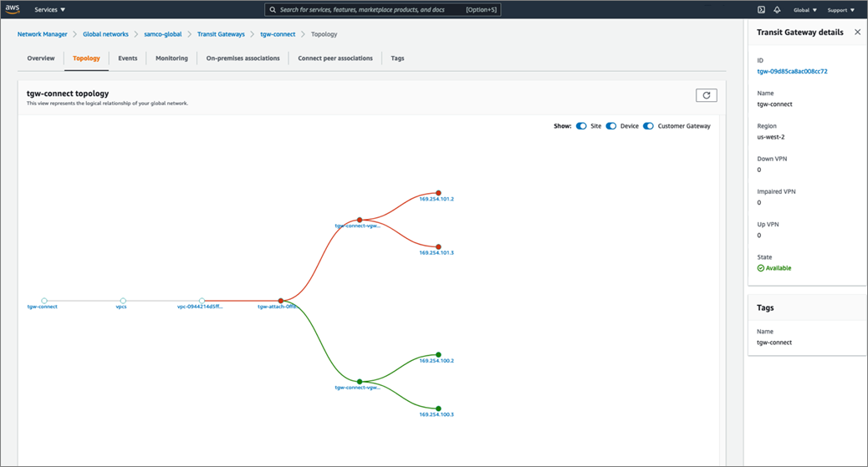The width and height of the screenshot is (868, 467).
Task: Switch to the Tags tab
Action: click(x=397, y=58)
